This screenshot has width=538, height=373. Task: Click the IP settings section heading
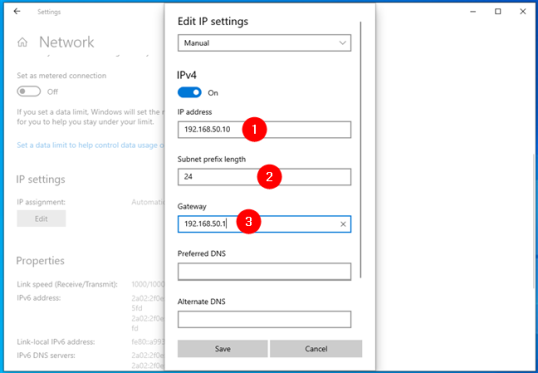(40, 179)
